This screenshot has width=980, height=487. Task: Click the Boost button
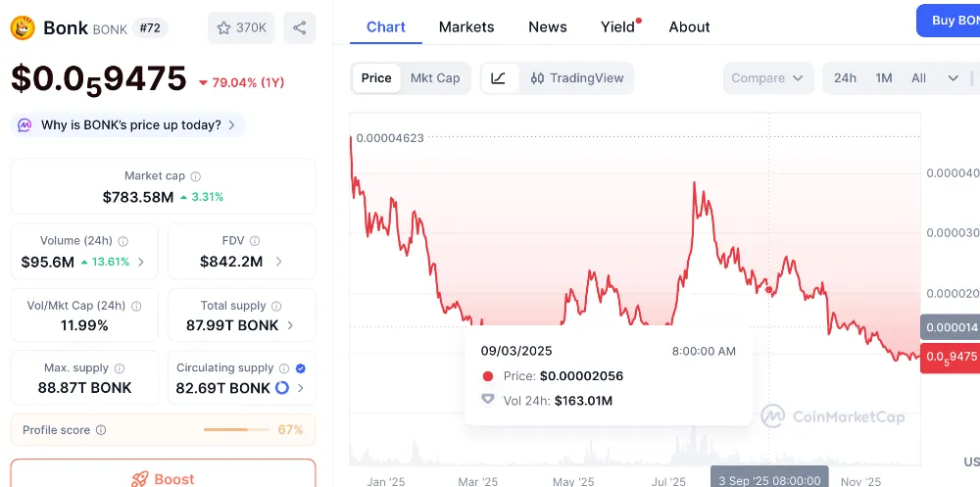163,478
